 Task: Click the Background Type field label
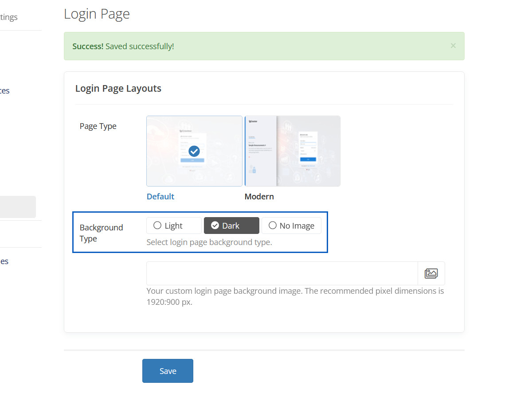[101, 233]
